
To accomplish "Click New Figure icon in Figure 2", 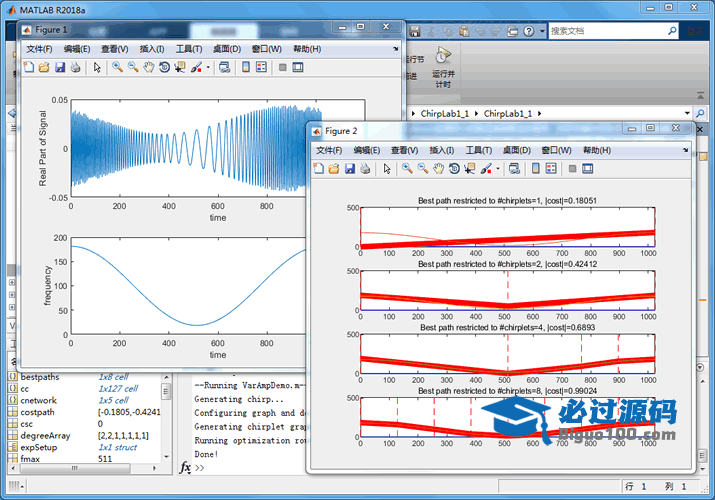I will click(x=319, y=169).
